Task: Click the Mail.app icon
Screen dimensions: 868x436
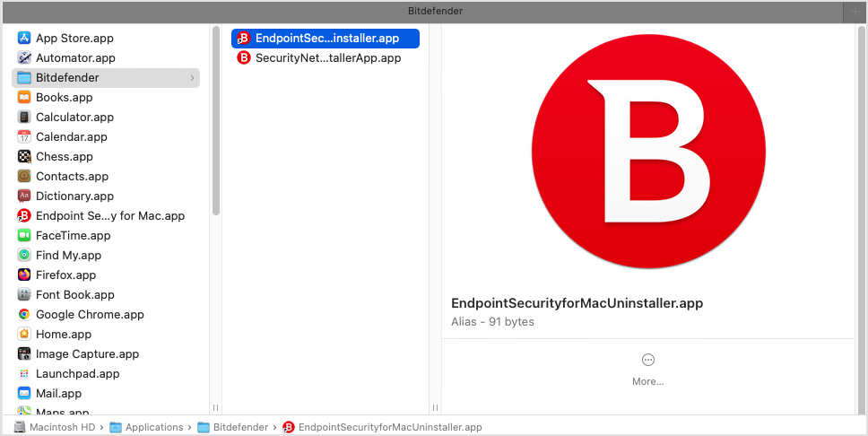Action: (24, 393)
